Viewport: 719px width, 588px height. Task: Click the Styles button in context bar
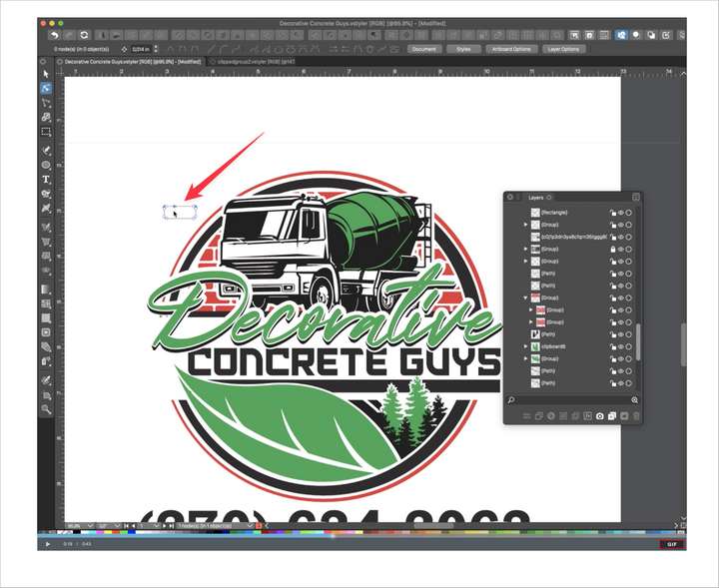[x=463, y=49]
